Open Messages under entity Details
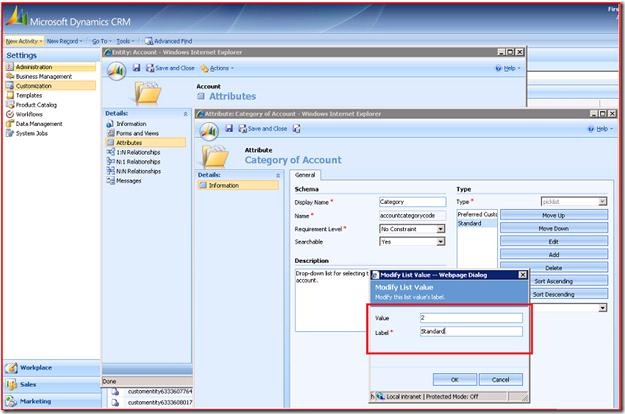 (x=129, y=180)
